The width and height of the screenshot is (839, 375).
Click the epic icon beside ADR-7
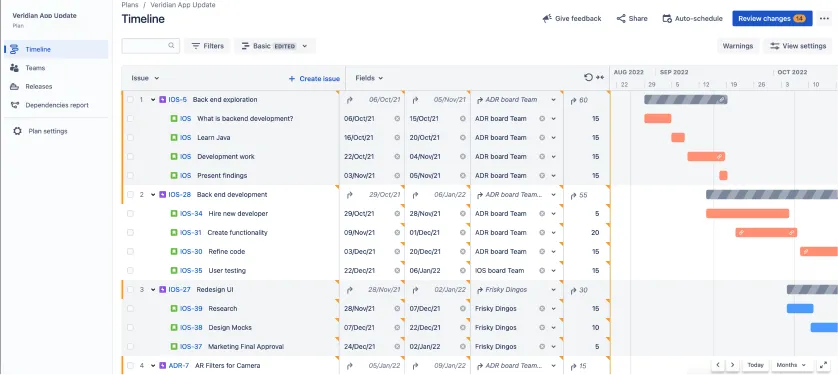point(163,366)
